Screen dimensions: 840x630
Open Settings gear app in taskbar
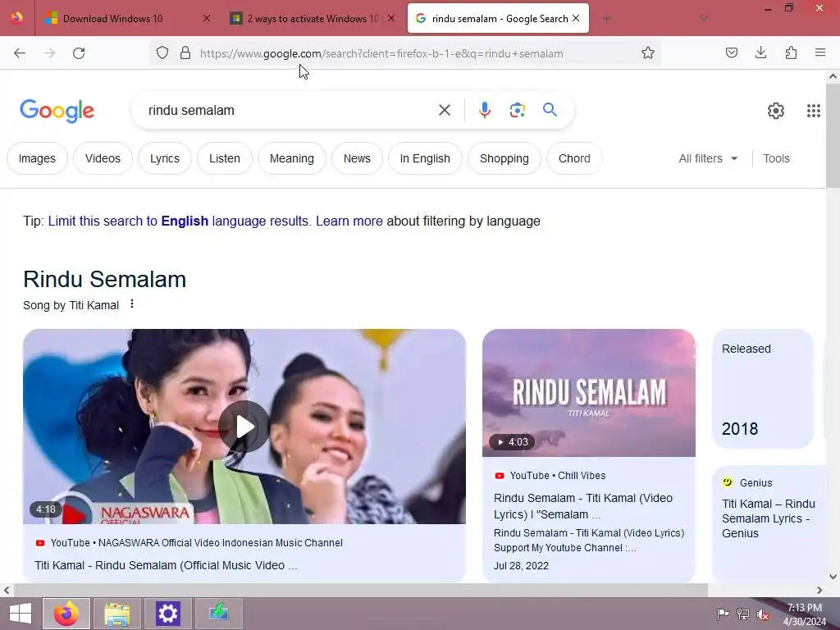tap(167, 614)
